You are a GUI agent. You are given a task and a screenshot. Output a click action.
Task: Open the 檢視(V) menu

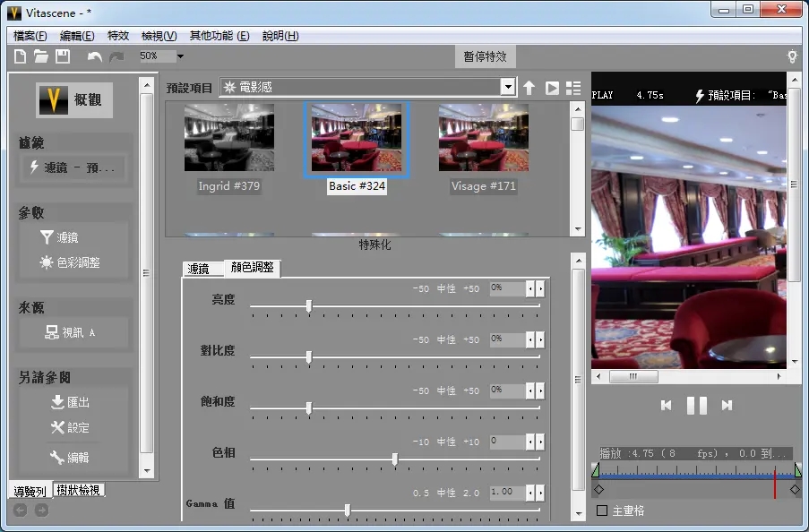click(x=159, y=36)
